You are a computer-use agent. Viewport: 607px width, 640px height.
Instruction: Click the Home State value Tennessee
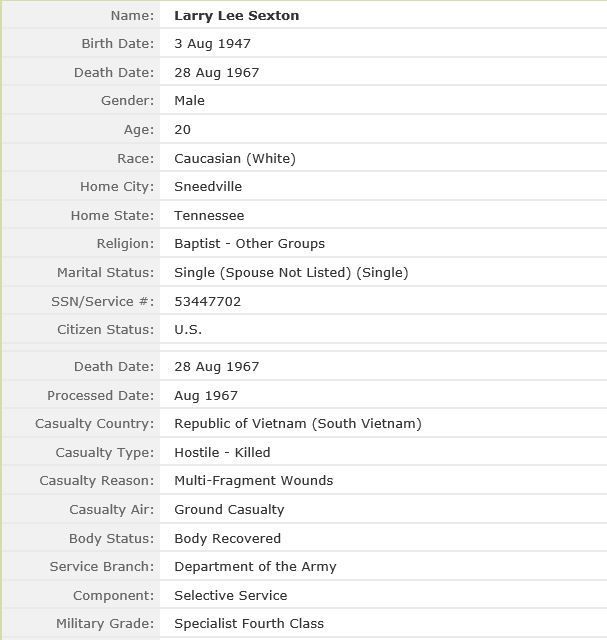coord(209,215)
